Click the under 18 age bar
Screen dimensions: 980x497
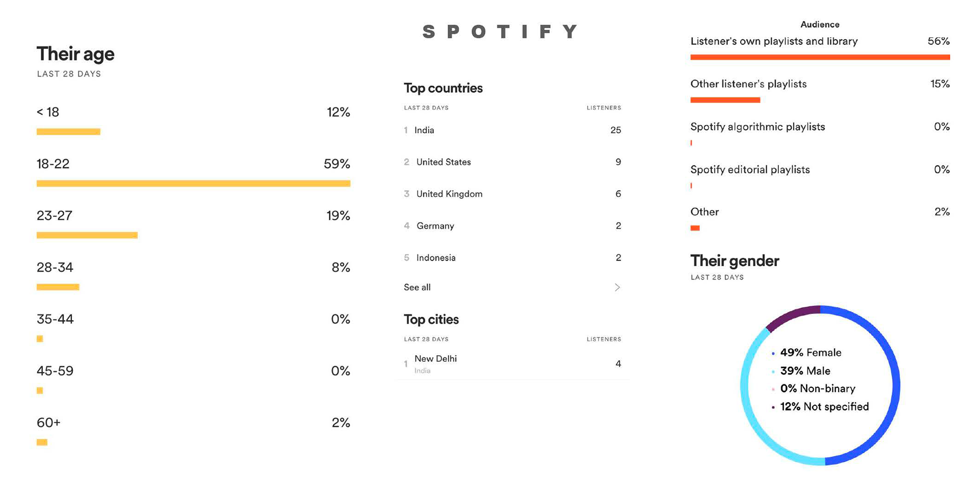pyautogui.click(x=68, y=132)
